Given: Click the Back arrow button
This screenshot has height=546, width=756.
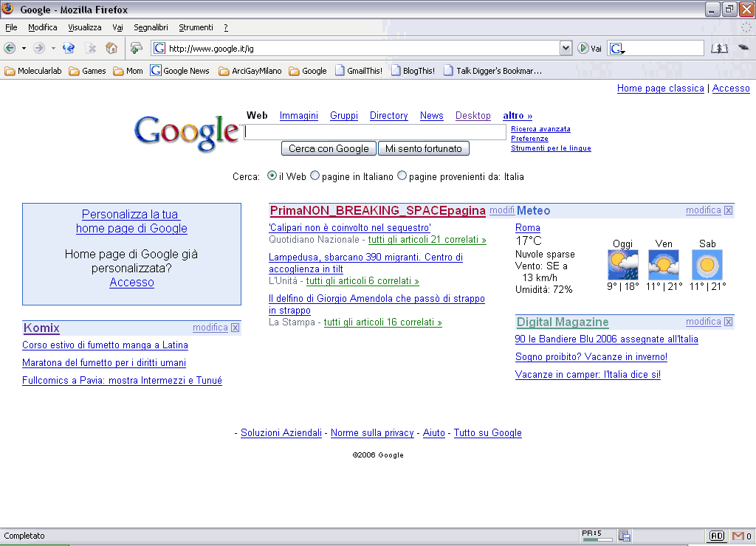Looking at the screenshot, I should tap(10, 48).
